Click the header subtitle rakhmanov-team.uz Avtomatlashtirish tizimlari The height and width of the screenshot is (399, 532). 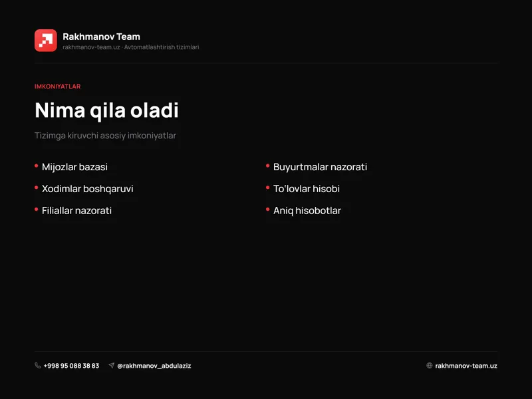pos(130,47)
